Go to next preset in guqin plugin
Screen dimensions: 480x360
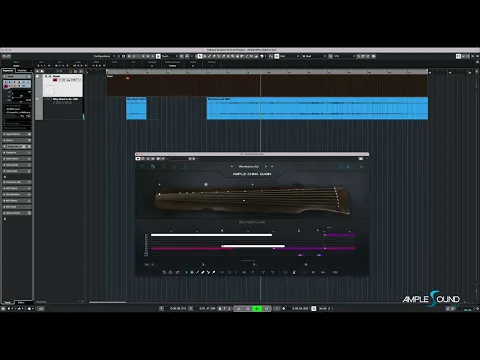click(266, 166)
